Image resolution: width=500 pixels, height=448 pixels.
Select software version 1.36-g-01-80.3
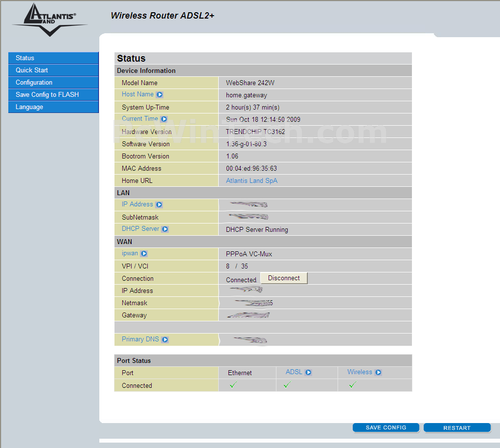[246, 144]
